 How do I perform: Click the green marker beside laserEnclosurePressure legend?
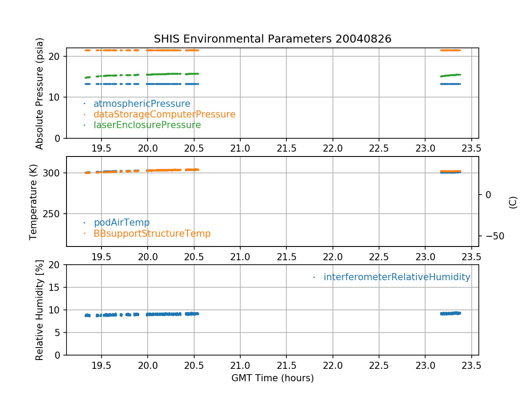[x=84, y=125]
